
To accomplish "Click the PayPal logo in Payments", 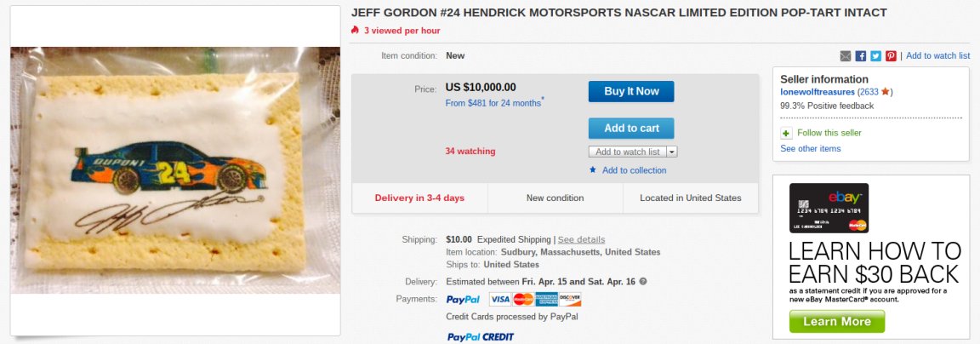I will click(464, 300).
